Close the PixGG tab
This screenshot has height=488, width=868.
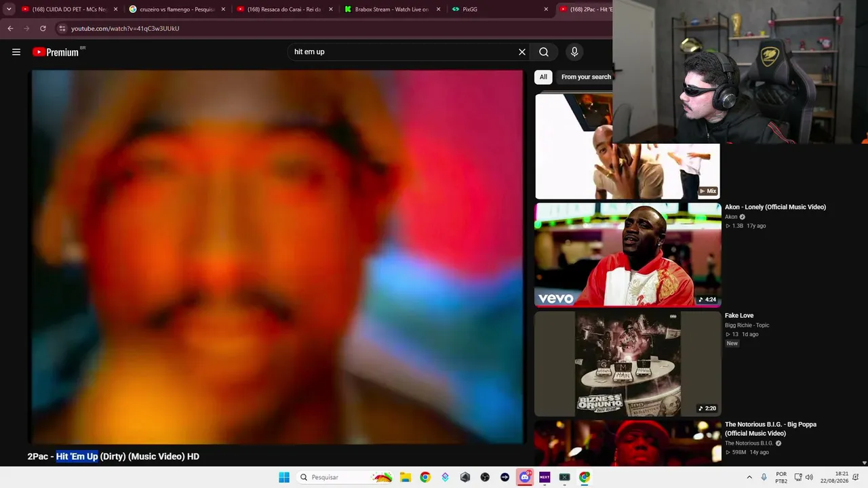[546, 9]
